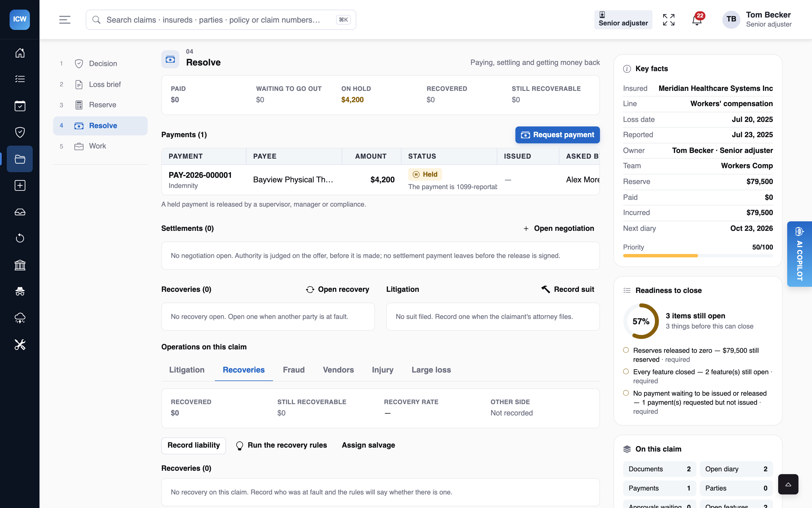
Task: Open the spy fraud icon in sidebar
Action: pos(20,291)
